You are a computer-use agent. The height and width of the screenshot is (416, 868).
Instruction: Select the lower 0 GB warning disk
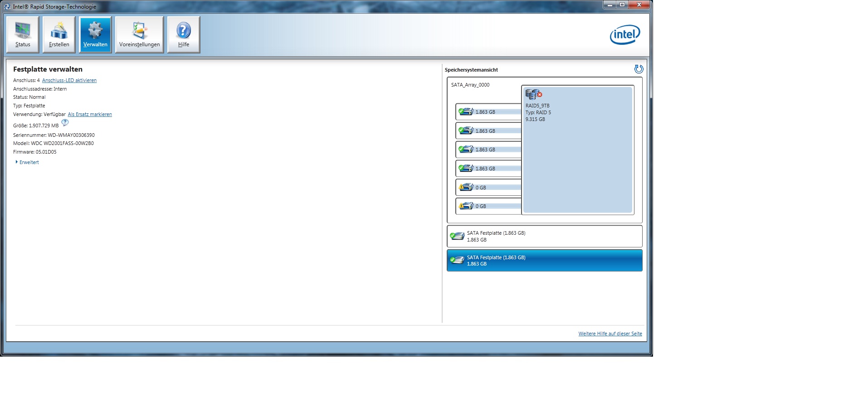(x=489, y=206)
